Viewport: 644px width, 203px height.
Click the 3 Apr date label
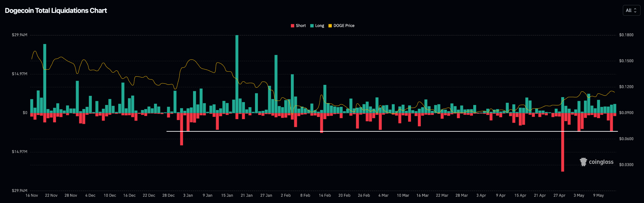[x=481, y=195]
